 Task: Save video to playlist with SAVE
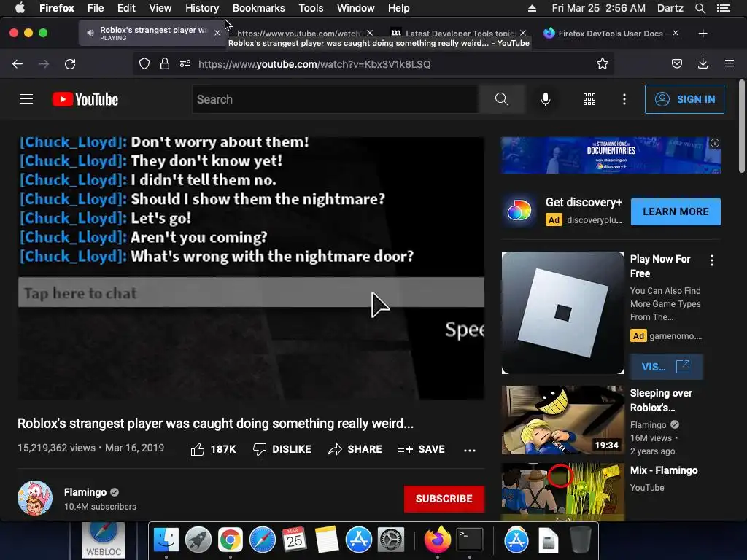tap(421, 449)
